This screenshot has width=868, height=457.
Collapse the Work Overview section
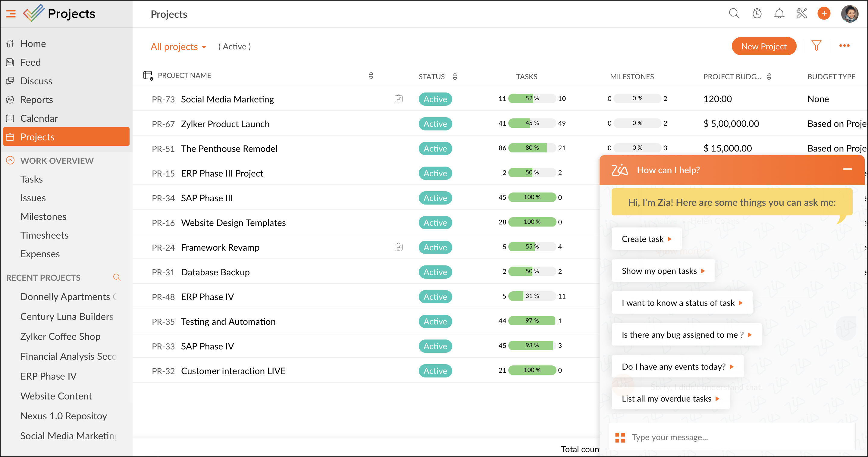tap(11, 161)
